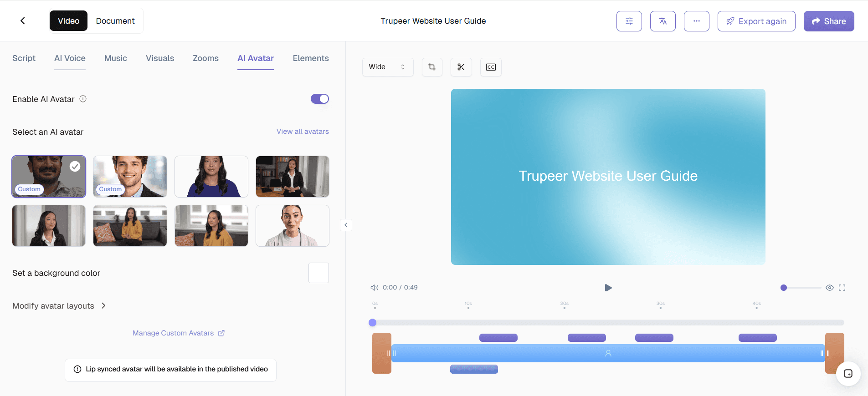Open the Music tab
Image resolution: width=868 pixels, height=396 pixels.
(x=116, y=58)
